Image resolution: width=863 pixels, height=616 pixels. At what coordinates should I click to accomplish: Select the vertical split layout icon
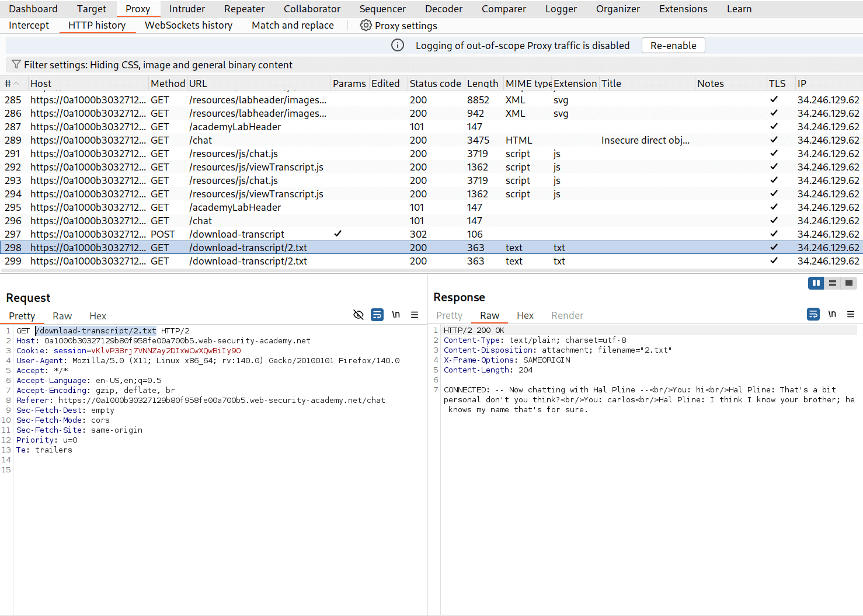(816, 283)
